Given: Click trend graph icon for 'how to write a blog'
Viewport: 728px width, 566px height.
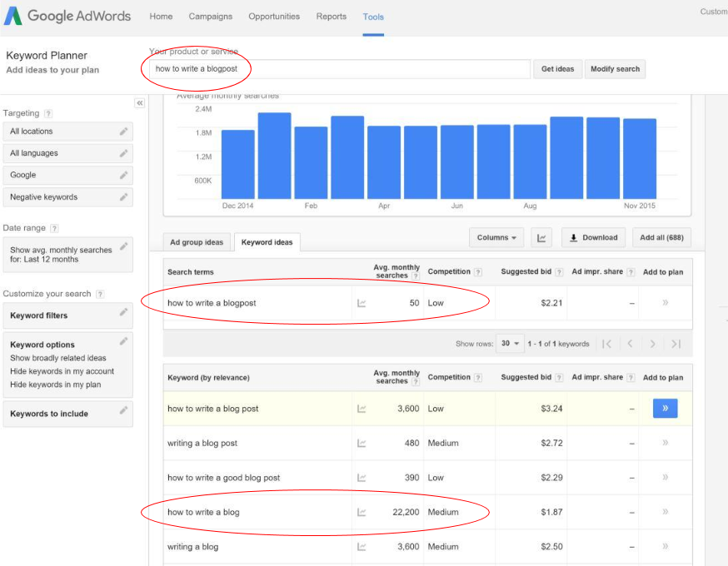Looking at the screenshot, I should coord(362,513).
